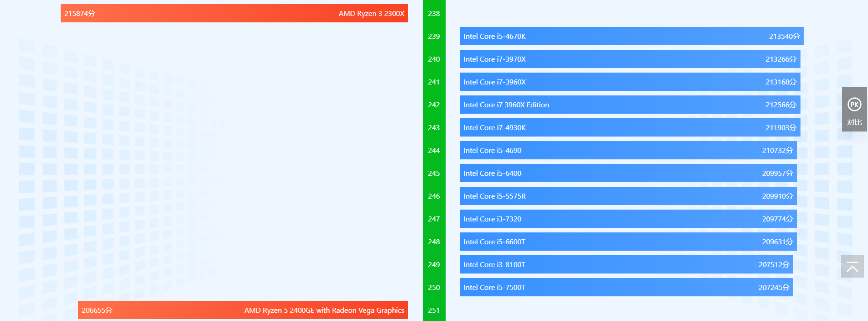
Task: Click the 207512分 score value
Action: click(x=774, y=264)
